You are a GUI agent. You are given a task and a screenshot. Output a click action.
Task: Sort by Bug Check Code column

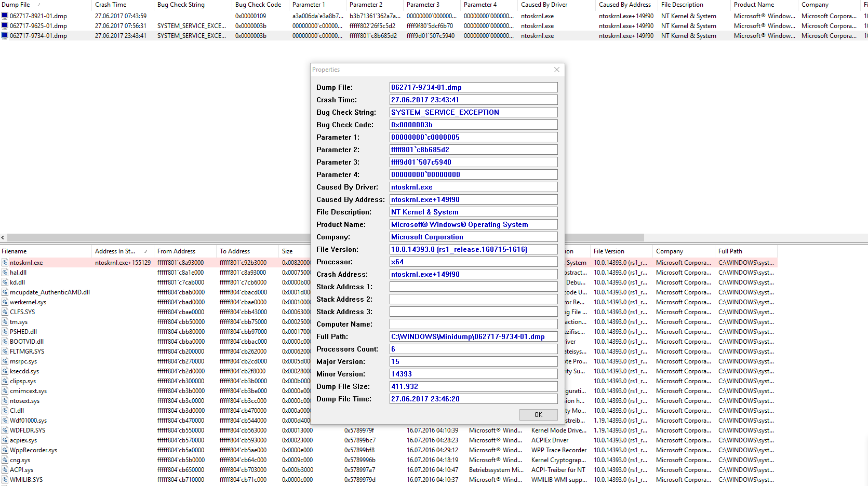261,5
